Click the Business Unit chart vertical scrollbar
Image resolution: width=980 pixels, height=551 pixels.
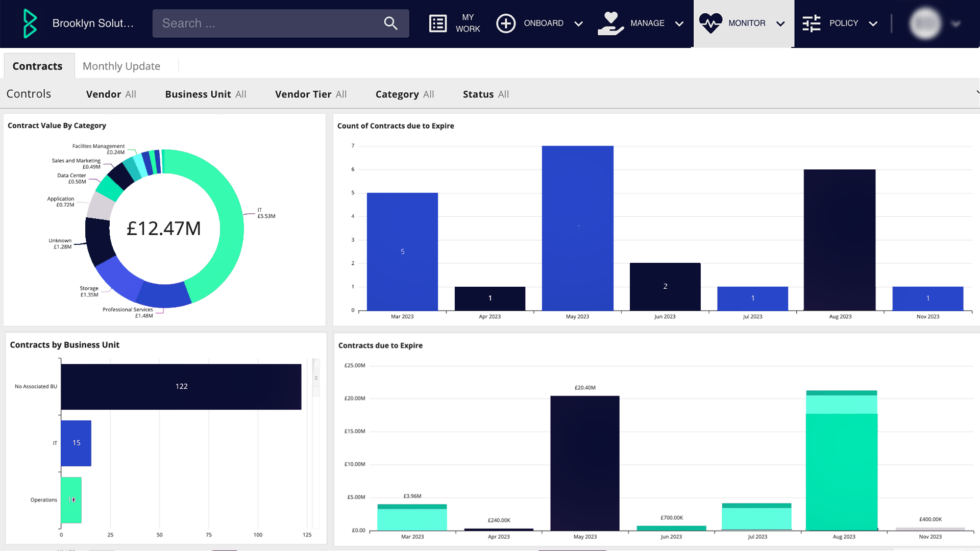pos(316,378)
